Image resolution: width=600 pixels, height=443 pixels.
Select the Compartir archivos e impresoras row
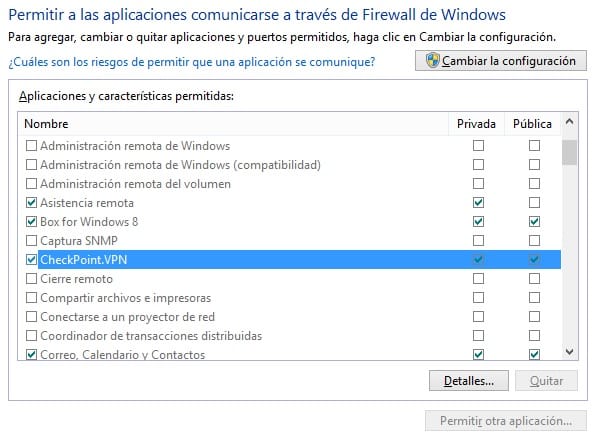(x=125, y=298)
